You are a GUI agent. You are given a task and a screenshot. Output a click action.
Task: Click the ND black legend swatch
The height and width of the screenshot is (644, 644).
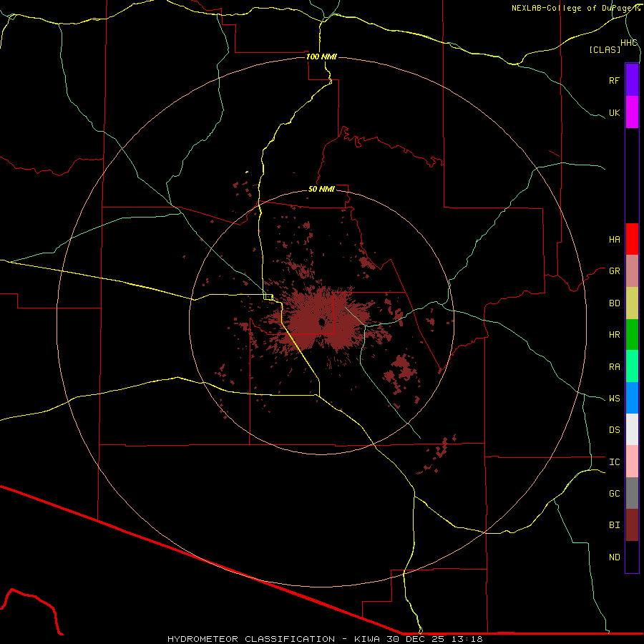[x=632, y=557]
